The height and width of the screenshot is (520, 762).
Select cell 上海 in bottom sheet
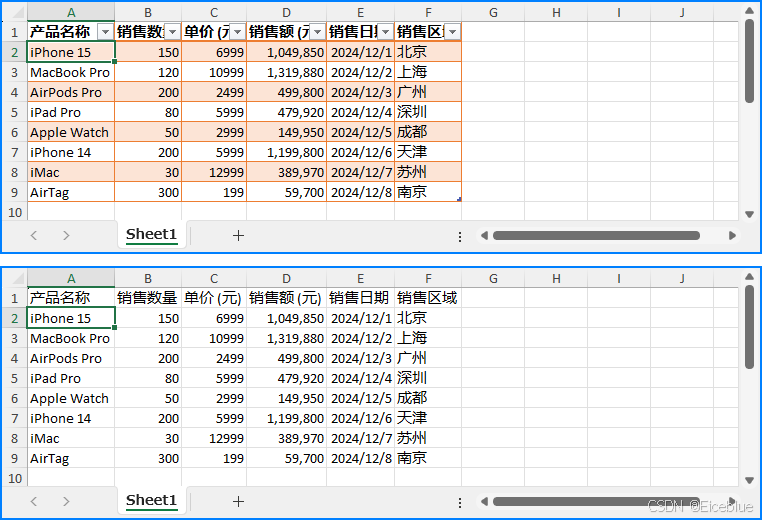428,338
